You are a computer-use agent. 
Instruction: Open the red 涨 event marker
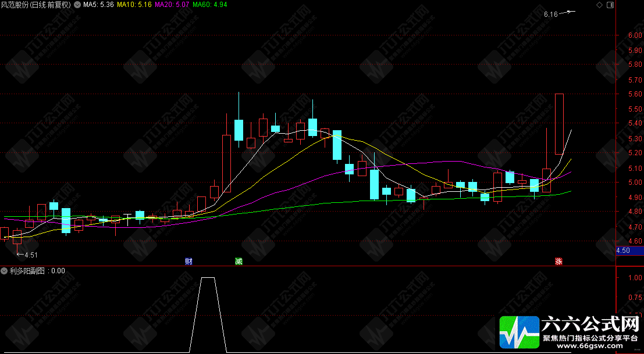click(x=558, y=262)
